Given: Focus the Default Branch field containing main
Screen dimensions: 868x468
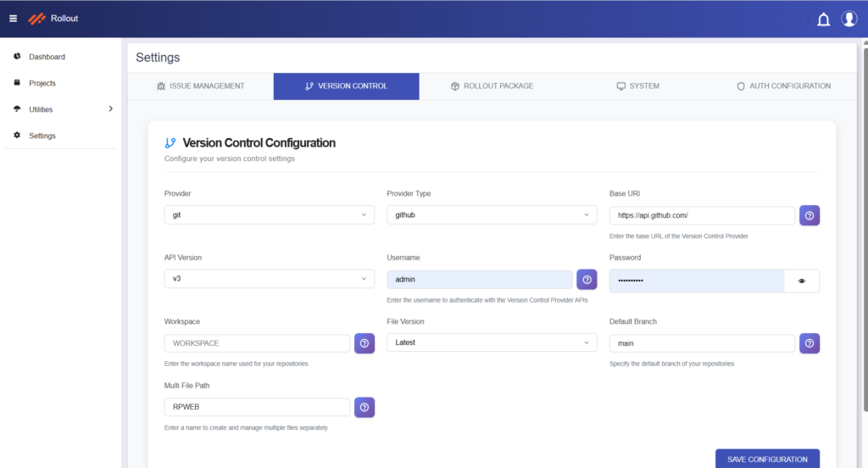Looking at the screenshot, I should [x=702, y=343].
